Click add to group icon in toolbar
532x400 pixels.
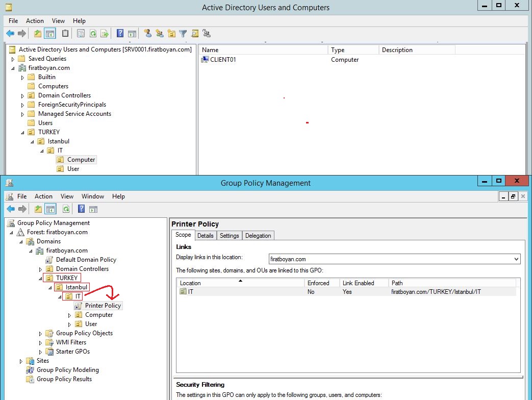(x=207, y=34)
